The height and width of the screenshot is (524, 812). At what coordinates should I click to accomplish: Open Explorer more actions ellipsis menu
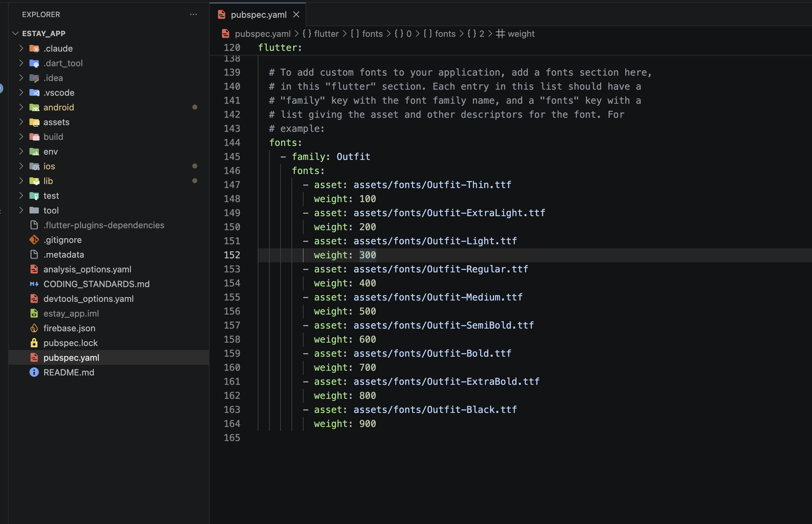coord(193,15)
